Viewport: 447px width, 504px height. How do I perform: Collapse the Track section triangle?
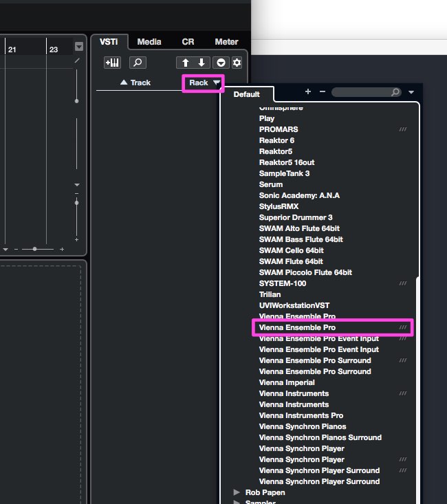point(124,83)
